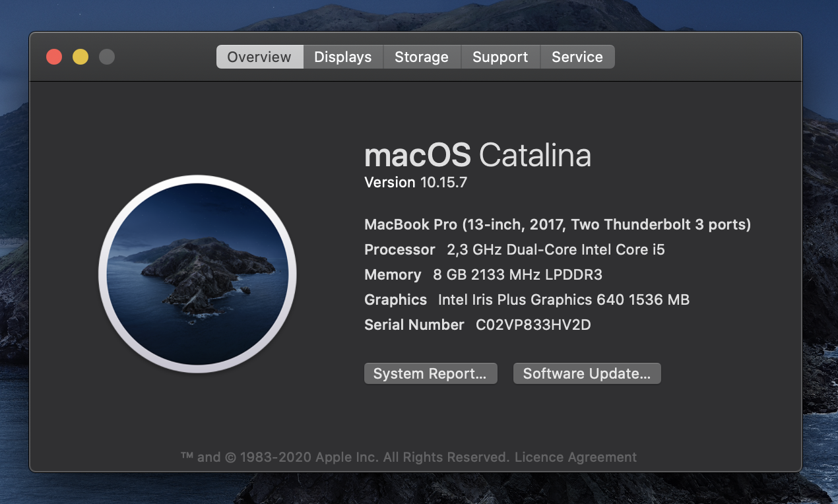The image size is (838, 504).
Task: Click the Memory label
Action: [x=393, y=275]
